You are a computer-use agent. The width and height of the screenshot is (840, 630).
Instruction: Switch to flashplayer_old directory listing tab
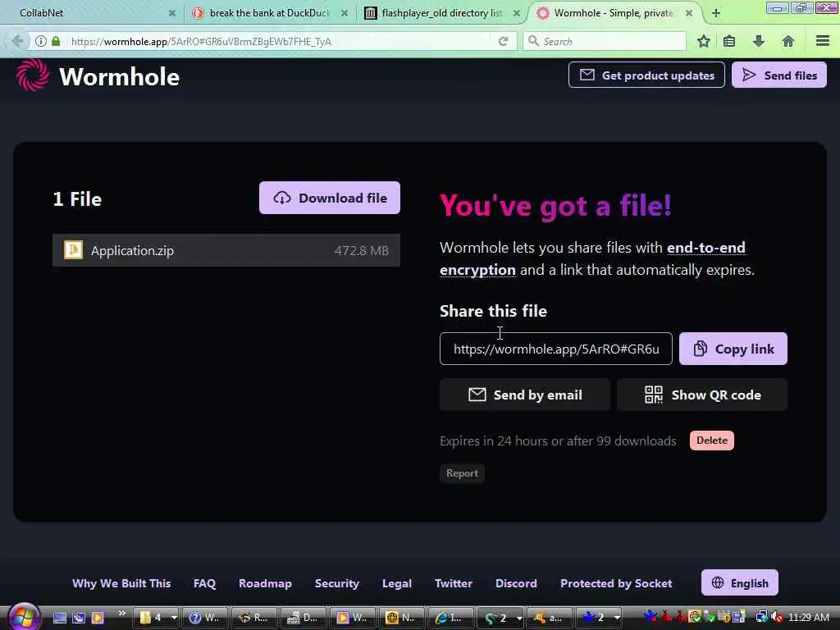[x=442, y=13]
